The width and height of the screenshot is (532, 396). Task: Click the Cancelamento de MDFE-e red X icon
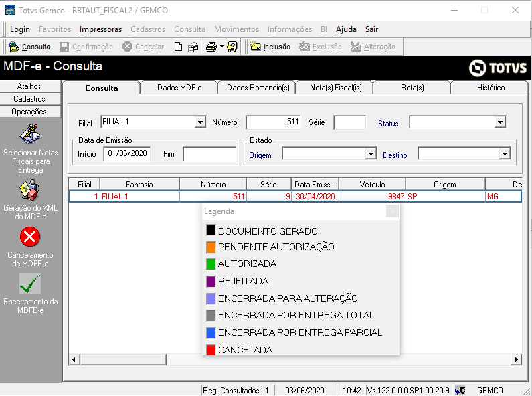(30, 237)
